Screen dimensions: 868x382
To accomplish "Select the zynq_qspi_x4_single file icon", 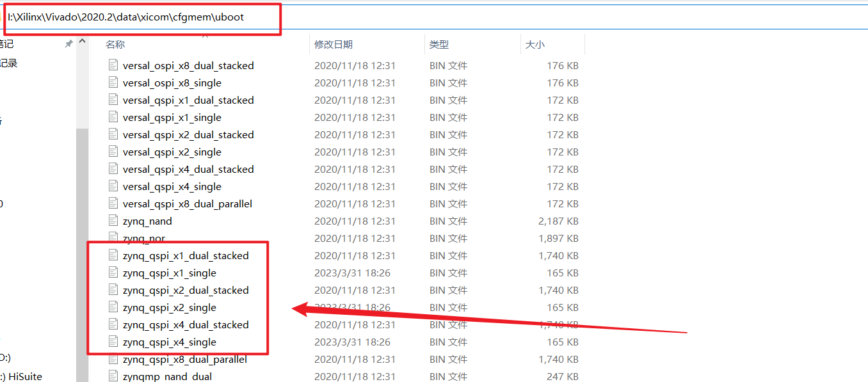I will point(113,342).
